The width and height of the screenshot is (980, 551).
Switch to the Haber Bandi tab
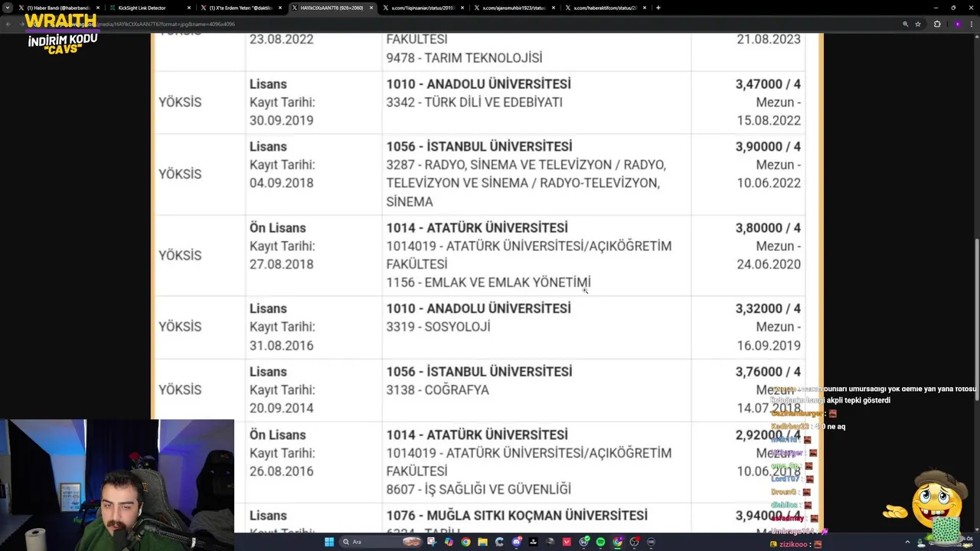click(x=58, y=8)
